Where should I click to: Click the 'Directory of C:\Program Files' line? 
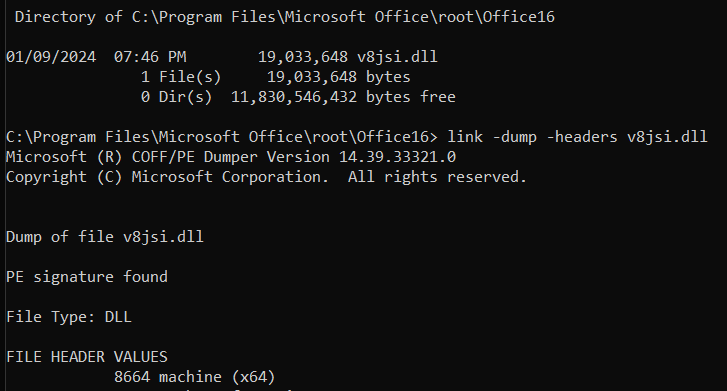[285, 17]
